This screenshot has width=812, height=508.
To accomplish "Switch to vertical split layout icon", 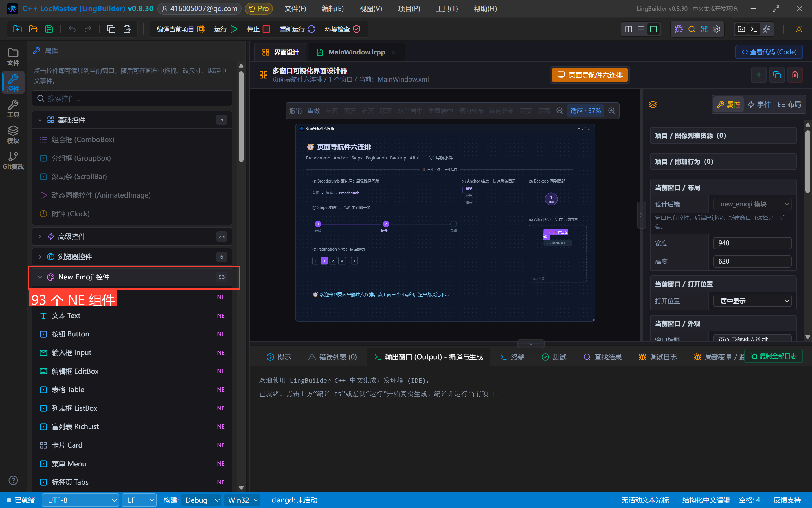I will click(629, 29).
